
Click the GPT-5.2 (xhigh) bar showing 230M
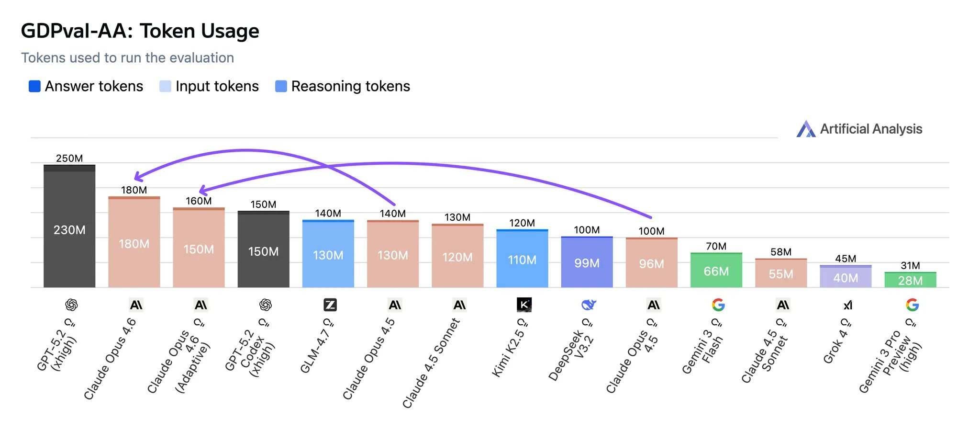(69, 229)
